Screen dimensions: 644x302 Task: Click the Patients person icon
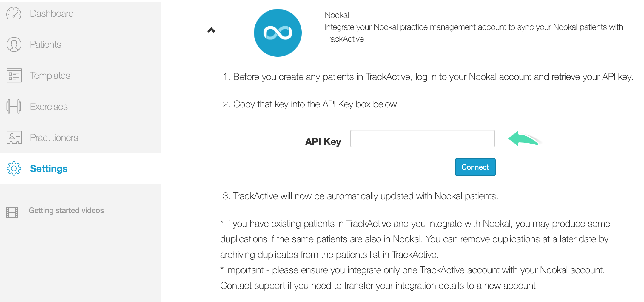point(14,44)
